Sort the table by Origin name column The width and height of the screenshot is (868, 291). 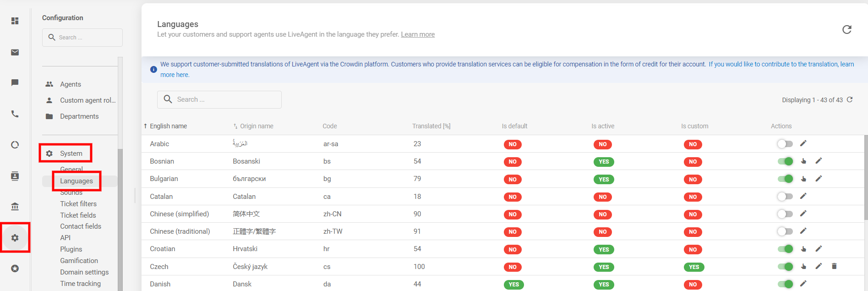(x=256, y=126)
